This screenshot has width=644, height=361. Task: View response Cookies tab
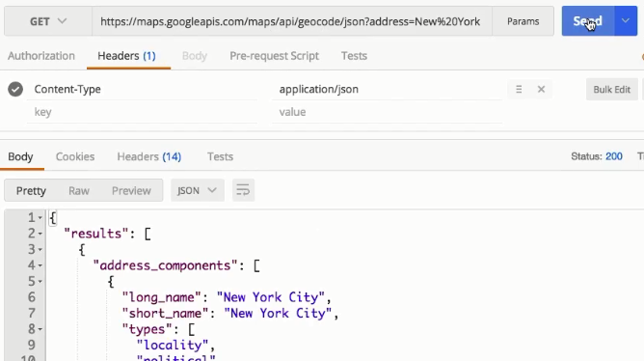pos(75,156)
